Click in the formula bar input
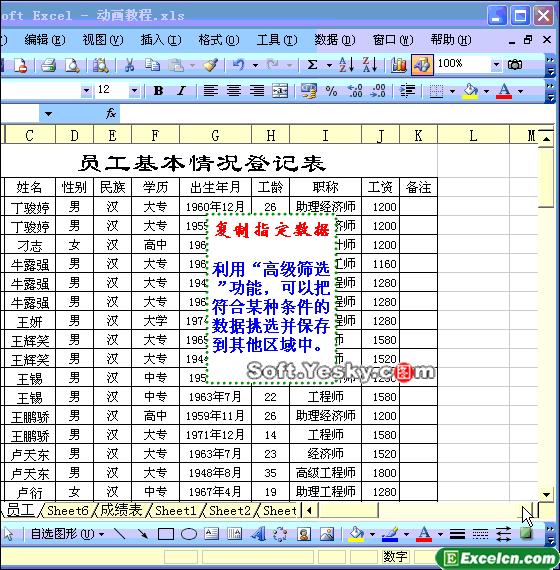 [x=336, y=114]
